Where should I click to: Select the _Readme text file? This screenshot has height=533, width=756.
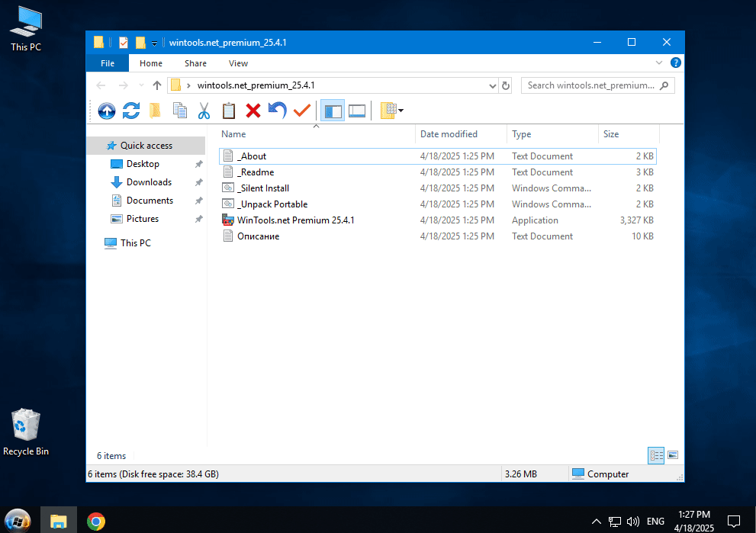click(437, 172)
